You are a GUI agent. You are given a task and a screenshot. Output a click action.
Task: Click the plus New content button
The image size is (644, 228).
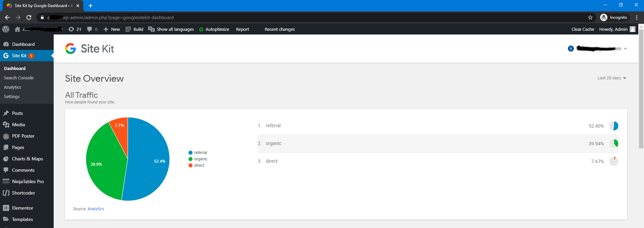click(x=111, y=29)
